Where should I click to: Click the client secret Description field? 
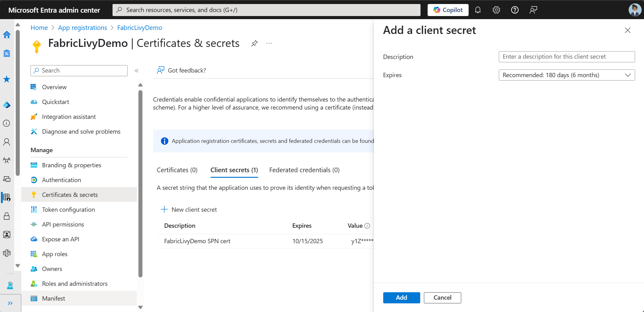pos(567,57)
